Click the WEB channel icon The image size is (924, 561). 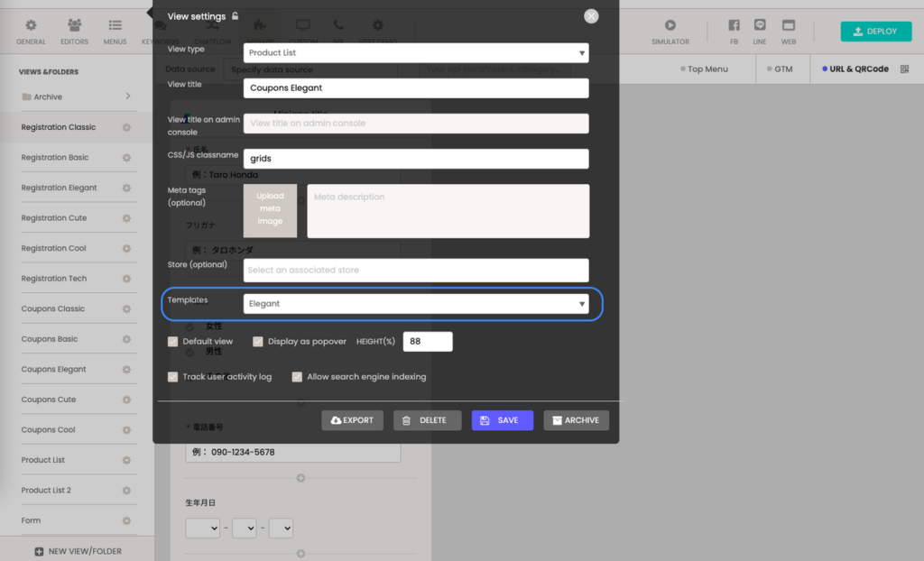788,26
